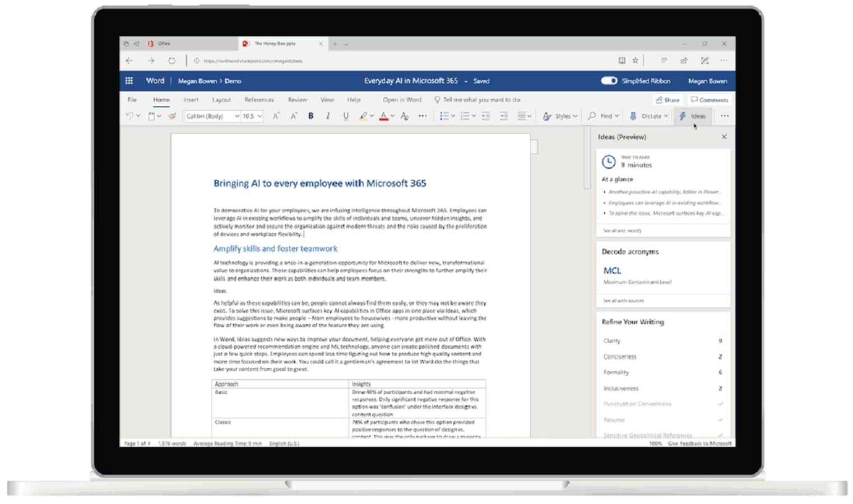Click See all and modify link
Image resolution: width=853 pixels, height=504 pixels.
pos(622,231)
